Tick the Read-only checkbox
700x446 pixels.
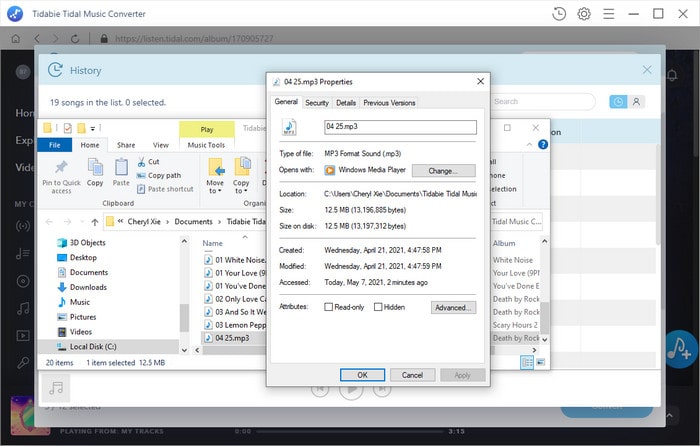pos(329,307)
